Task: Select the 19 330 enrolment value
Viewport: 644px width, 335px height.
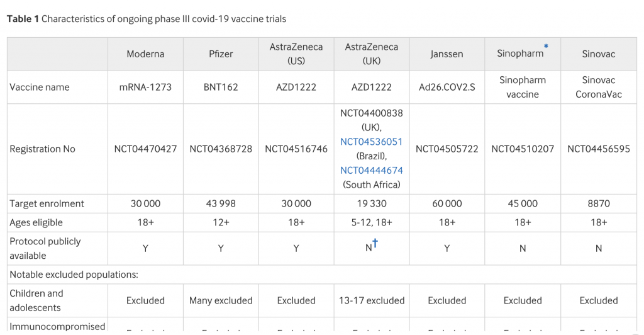Action: pyautogui.click(x=371, y=203)
